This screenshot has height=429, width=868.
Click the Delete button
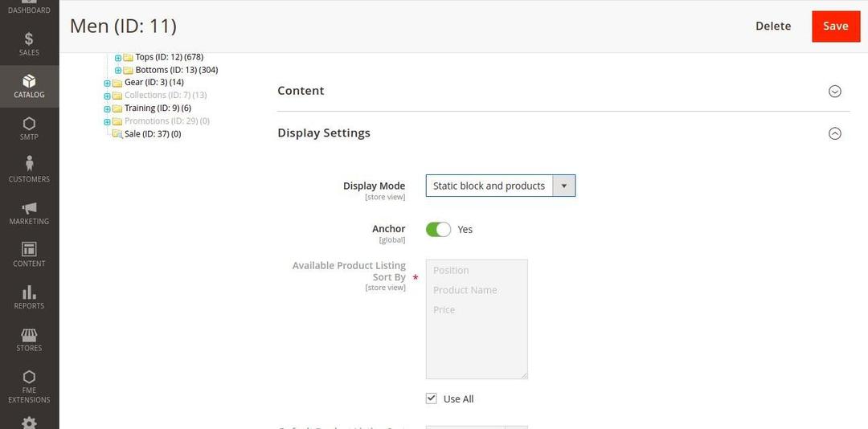coord(773,26)
